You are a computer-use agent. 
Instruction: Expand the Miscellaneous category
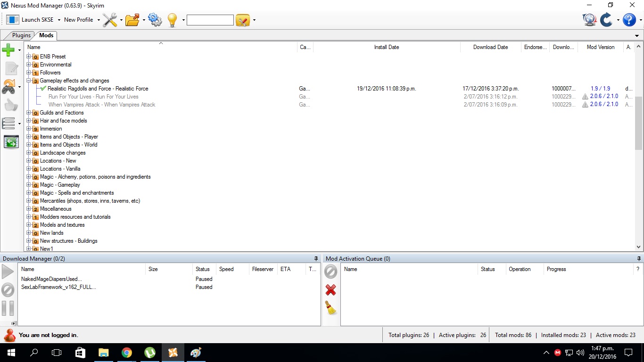point(28,209)
